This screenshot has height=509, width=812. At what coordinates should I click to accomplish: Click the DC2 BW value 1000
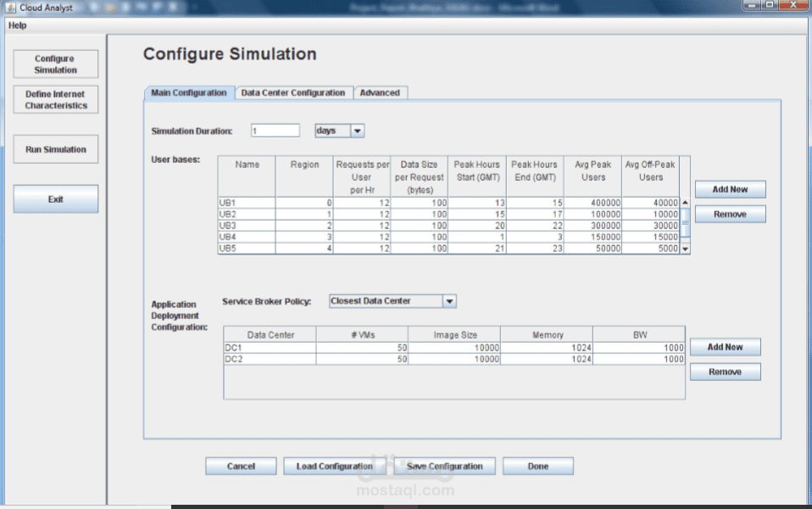click(x=639, y=359)
